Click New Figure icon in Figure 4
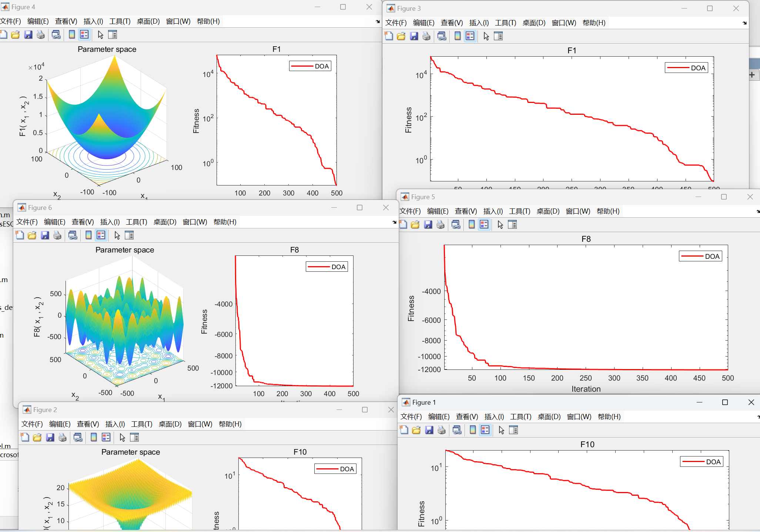 [3, 35]
